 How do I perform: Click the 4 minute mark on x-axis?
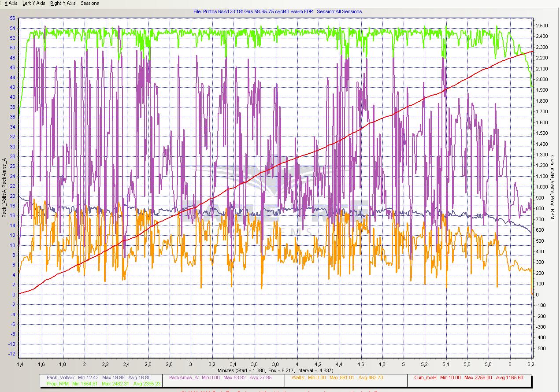(297, 365)
